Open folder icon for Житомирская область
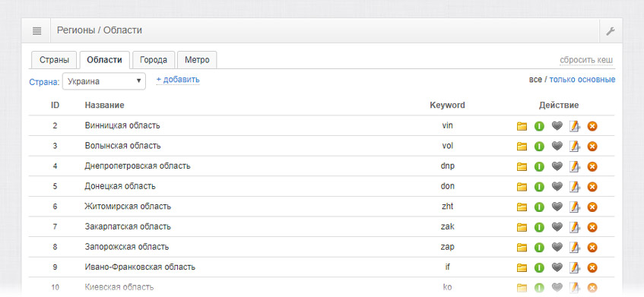644x297 pixels. tap(522, 207)
